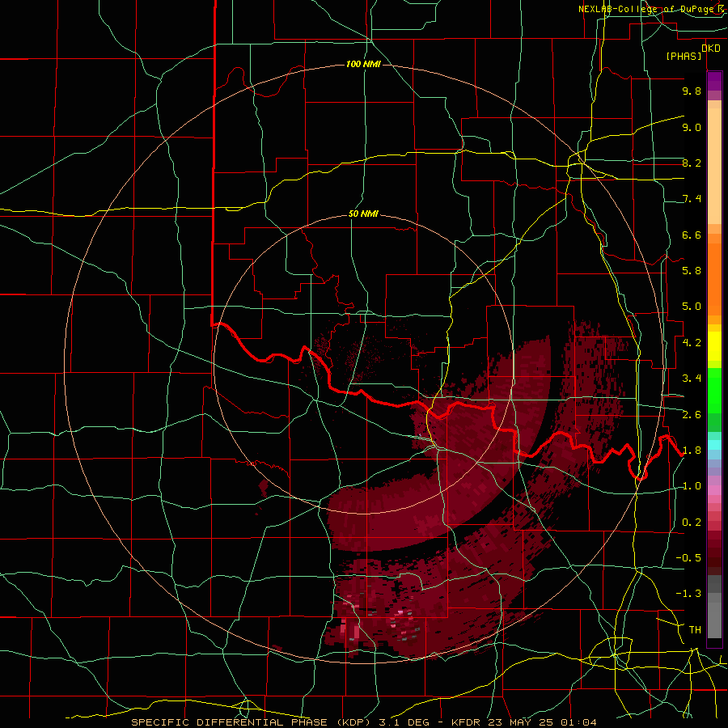
Task: Click the purple top segment of the color bar
Action: point(714,81)
